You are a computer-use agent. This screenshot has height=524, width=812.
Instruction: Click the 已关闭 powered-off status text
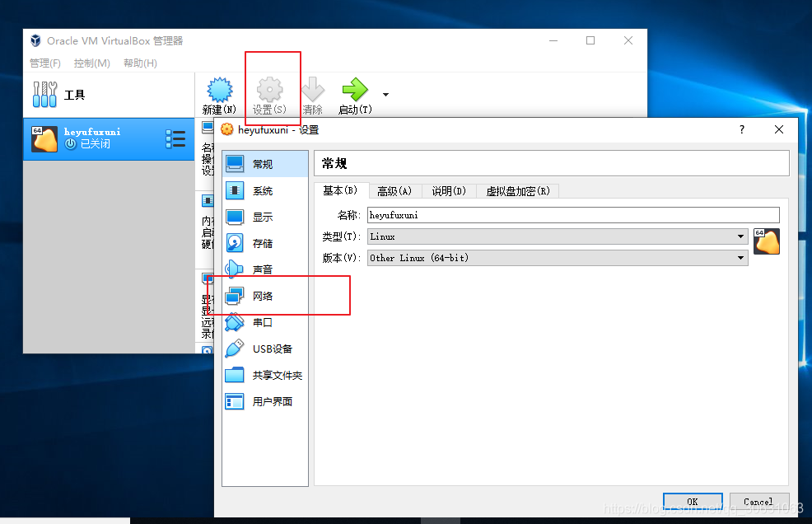[x=96, y=144]
